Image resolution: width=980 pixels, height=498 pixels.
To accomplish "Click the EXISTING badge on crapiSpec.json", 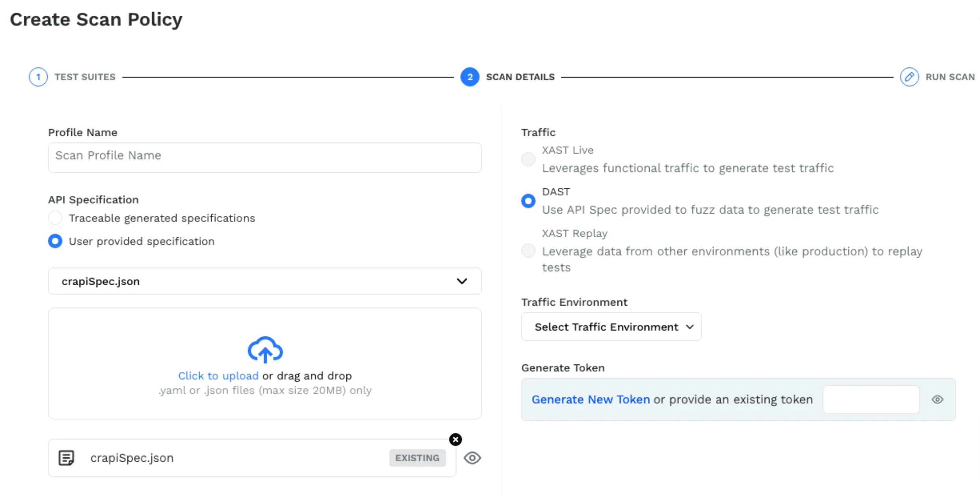I will click(417, 458).
